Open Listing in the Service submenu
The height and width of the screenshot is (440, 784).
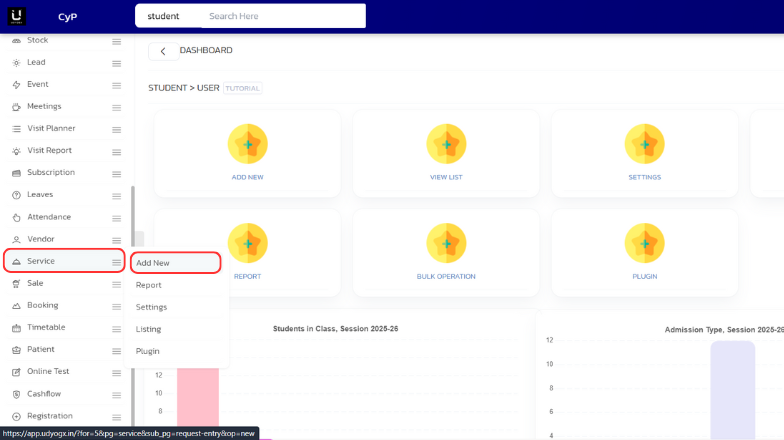[x=149, y=329]
